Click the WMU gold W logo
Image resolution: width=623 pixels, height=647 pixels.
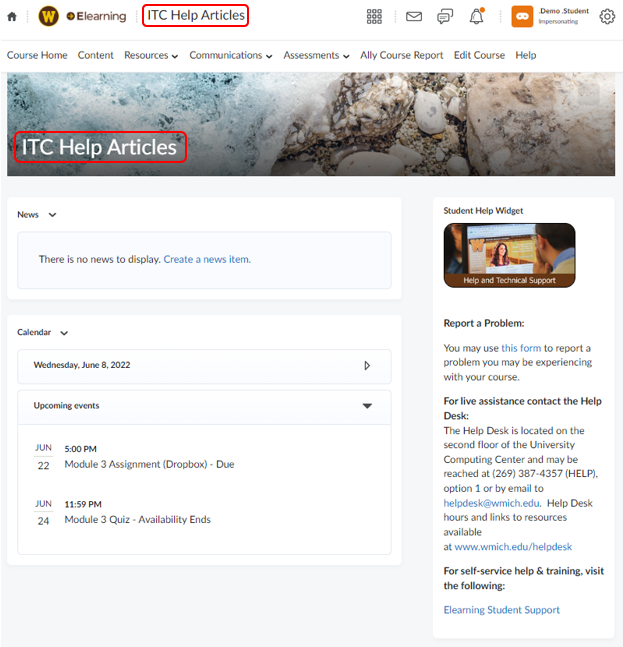(48, 16)
